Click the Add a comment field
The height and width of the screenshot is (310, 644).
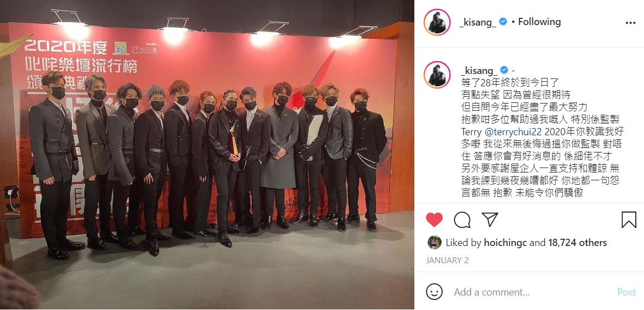pos(532,292)
